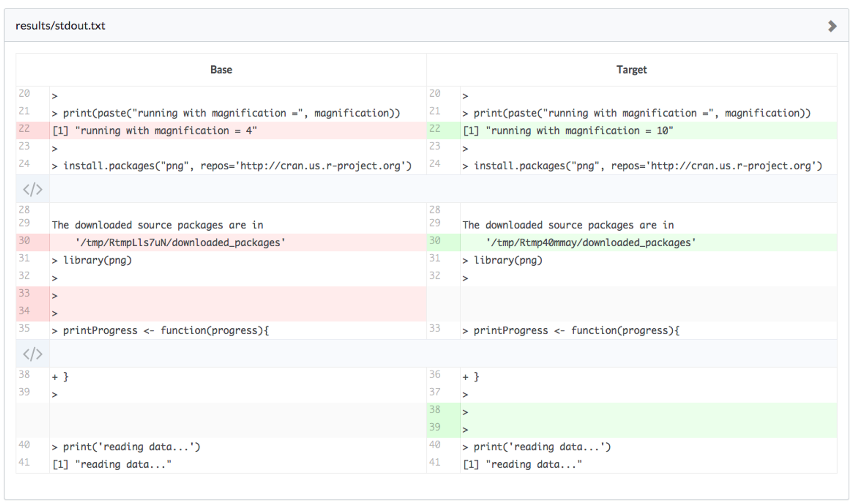
Task: Click the results/stdout.txt file title
Action: (60, 26)
